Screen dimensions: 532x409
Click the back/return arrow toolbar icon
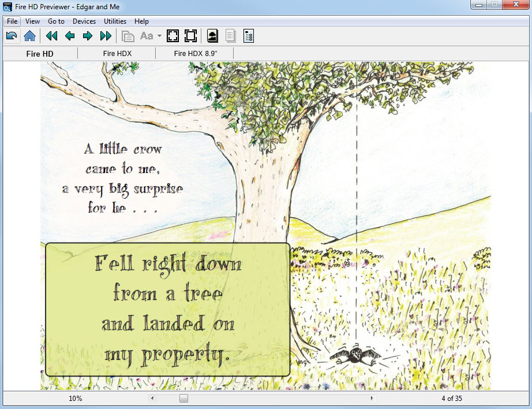pyautogui.click(x=12, y=36)
